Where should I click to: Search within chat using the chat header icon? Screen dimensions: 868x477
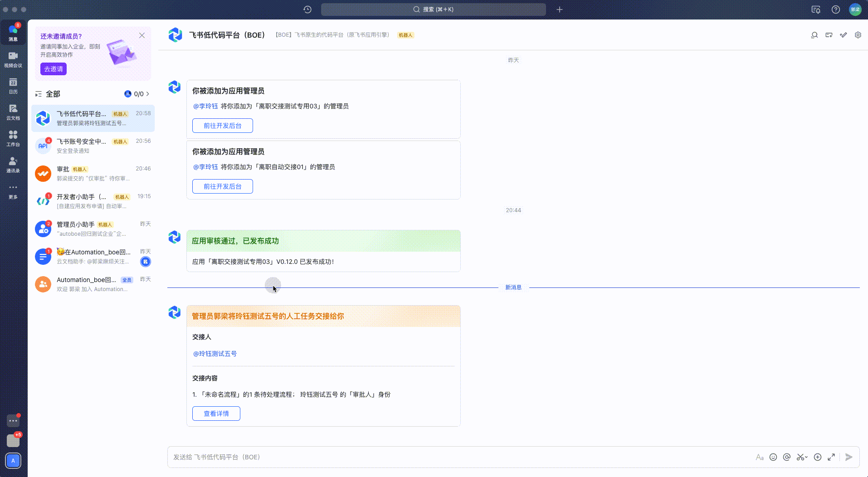pos(814,35)
